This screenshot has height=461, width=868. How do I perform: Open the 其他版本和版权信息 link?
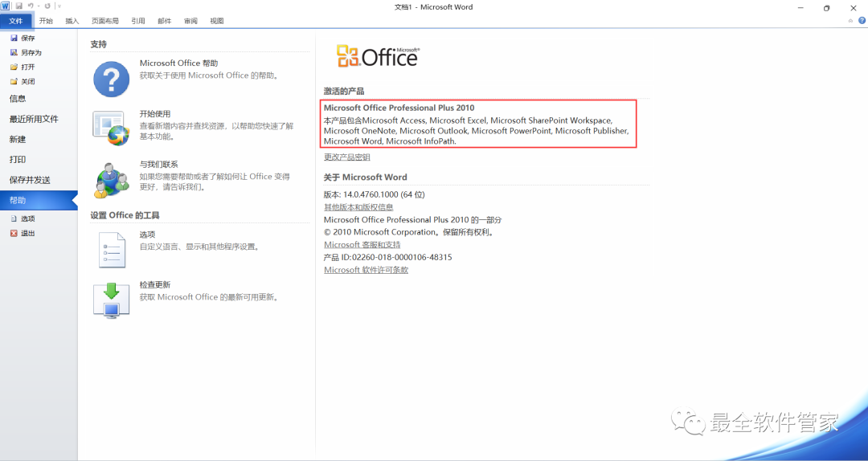(x=358, y=207)
